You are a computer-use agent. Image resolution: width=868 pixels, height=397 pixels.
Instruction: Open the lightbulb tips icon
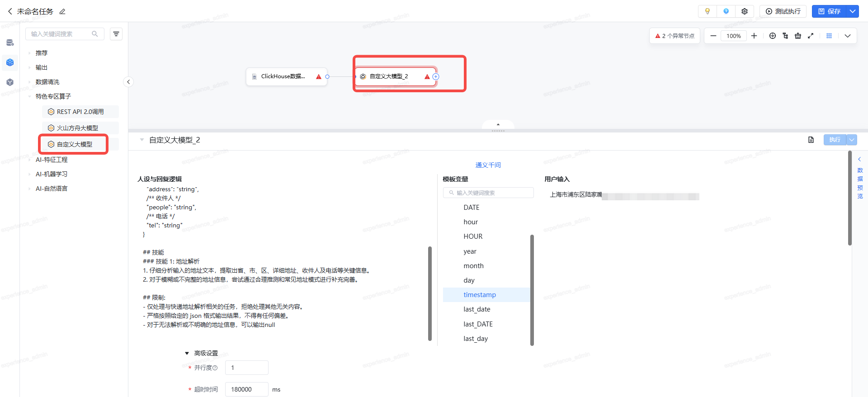(708, 11)
